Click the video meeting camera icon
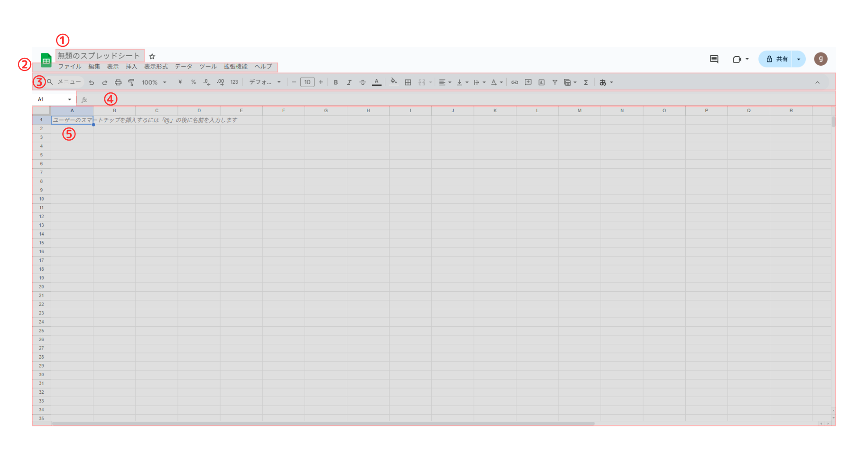The width and height of the screenshot is (868, 473). [x=737, y=59]
